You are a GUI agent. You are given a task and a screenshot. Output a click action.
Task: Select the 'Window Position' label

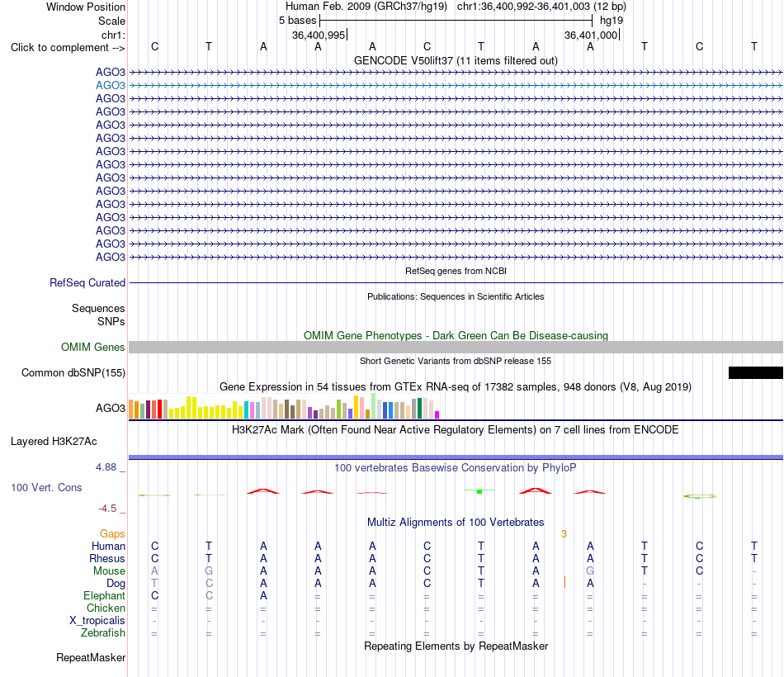pos(86,7)
